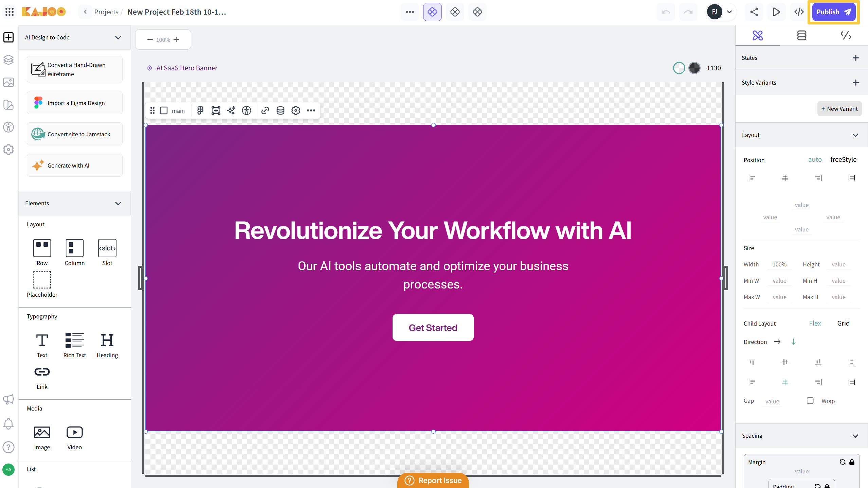Open the layers icon in left sidebar

pos(8,60)
